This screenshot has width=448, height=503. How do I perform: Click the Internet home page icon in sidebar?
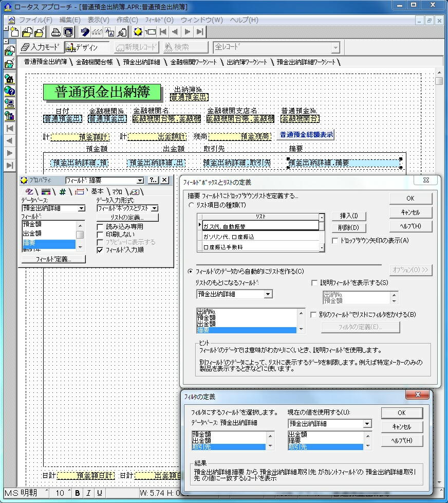[x=10, y=79]
